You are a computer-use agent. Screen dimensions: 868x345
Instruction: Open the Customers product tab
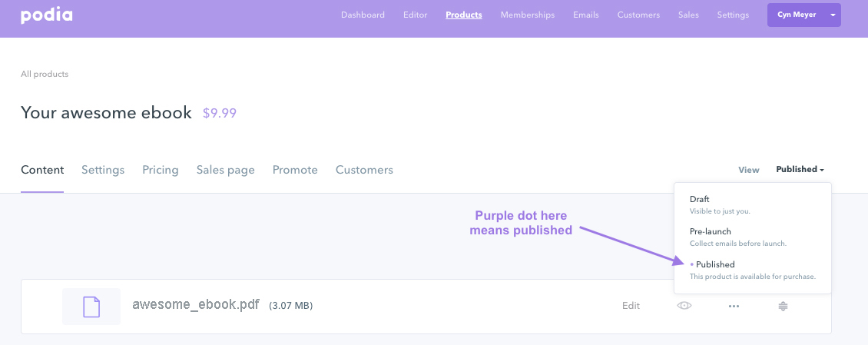364,170
